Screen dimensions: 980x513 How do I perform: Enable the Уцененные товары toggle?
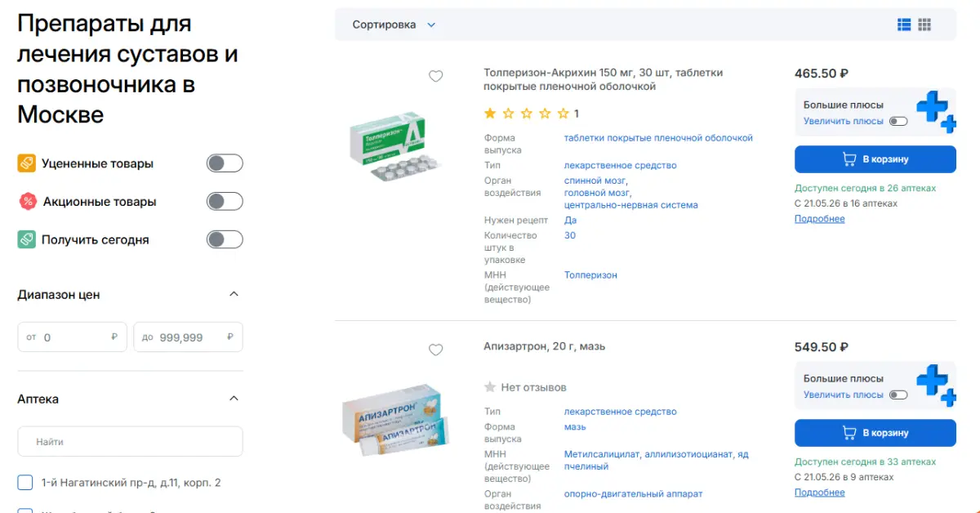click(225, 163)
